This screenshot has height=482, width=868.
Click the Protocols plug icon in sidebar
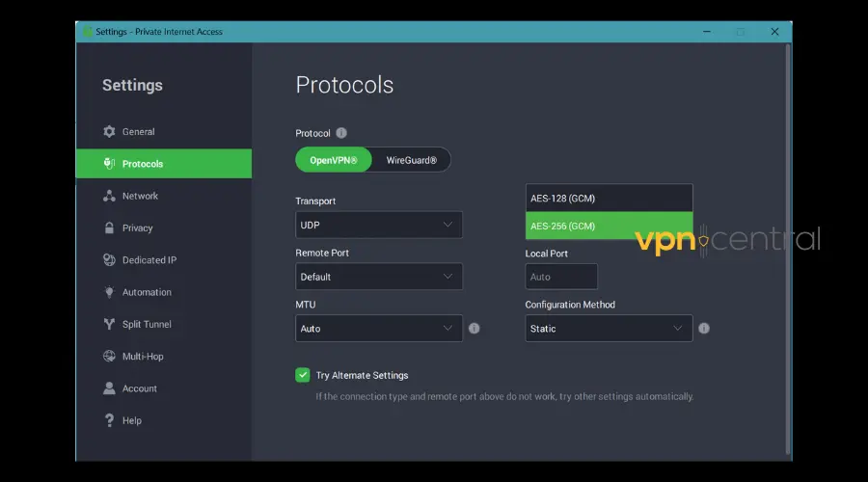109,164
